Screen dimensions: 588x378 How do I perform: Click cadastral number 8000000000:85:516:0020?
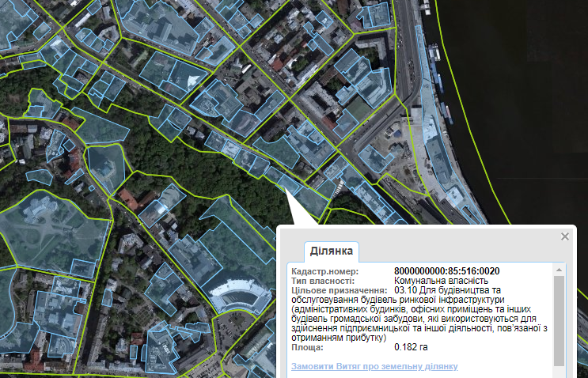pyautogui.click(x=446, y=270)
